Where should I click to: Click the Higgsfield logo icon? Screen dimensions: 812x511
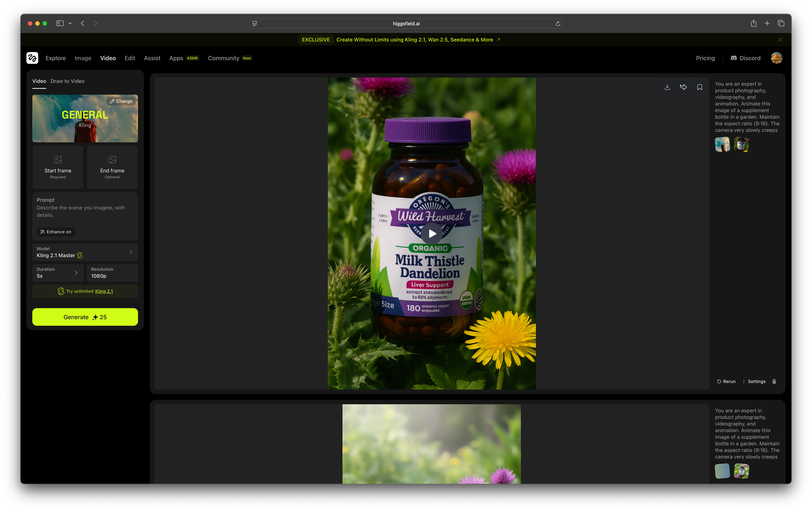[32, 58]
